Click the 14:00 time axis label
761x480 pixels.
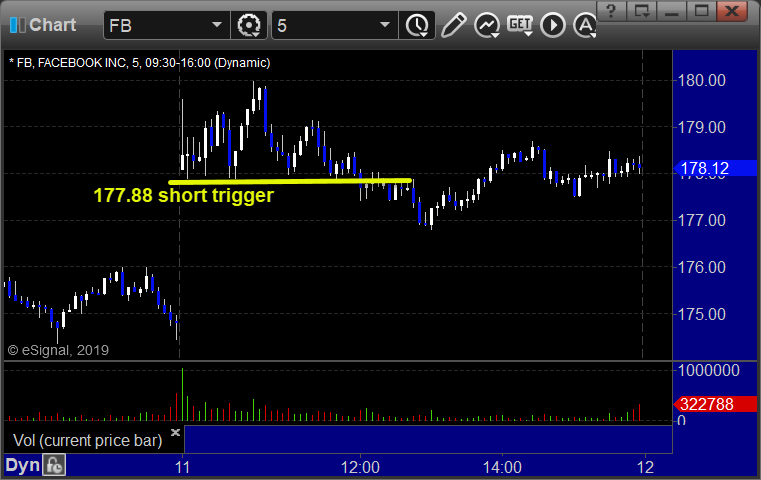click(x=502, y=467)
